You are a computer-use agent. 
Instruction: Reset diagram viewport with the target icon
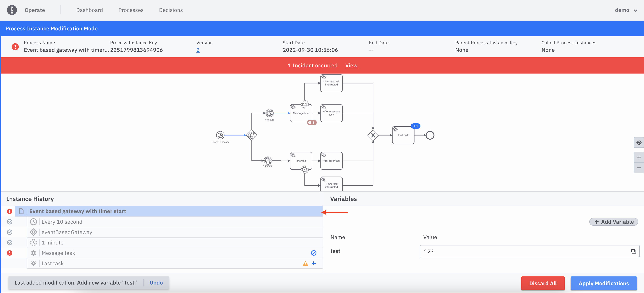[x=639, y=142]
